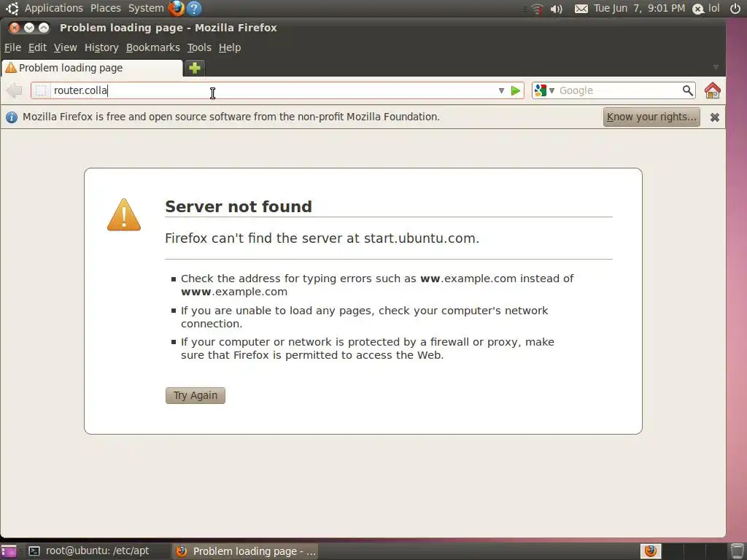The image size is (747, 560).
Task: Click the site identity icon in address bar
Action: pos(41,90)
